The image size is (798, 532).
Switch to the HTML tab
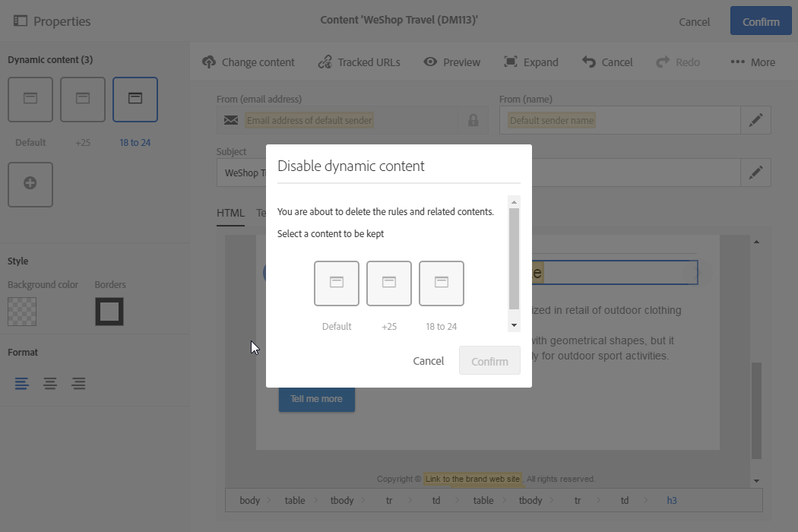click(x=230, y=213)
